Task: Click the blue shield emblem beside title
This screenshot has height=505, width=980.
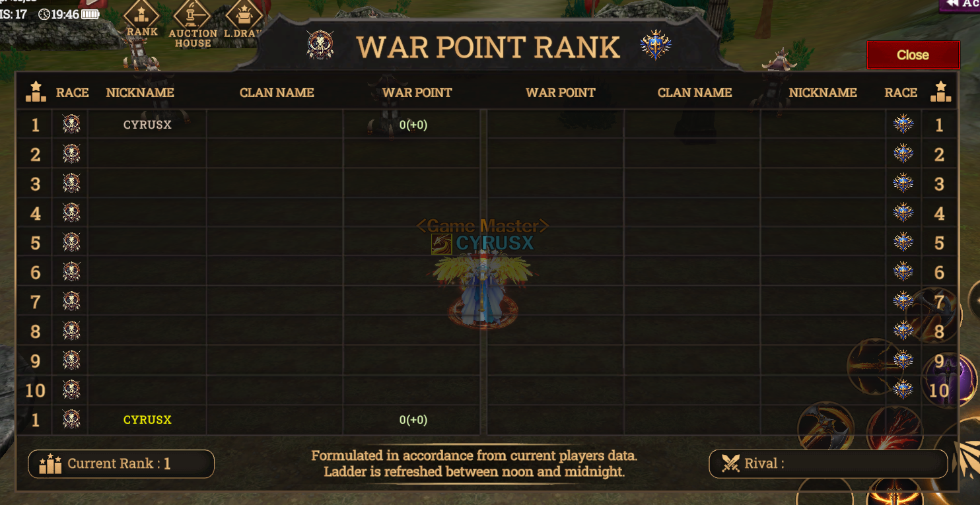Action: [x=656, y=46]
